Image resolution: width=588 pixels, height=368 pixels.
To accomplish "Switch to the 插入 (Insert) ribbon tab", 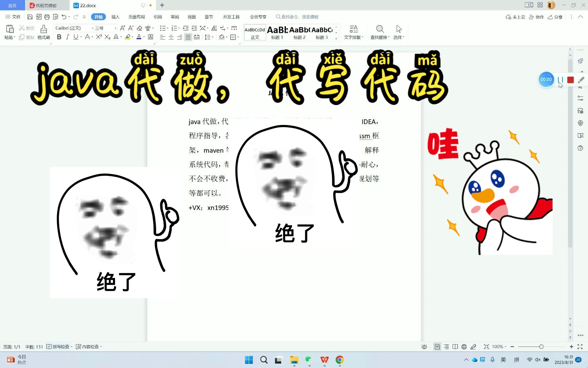I will click(x=115, y=17).
